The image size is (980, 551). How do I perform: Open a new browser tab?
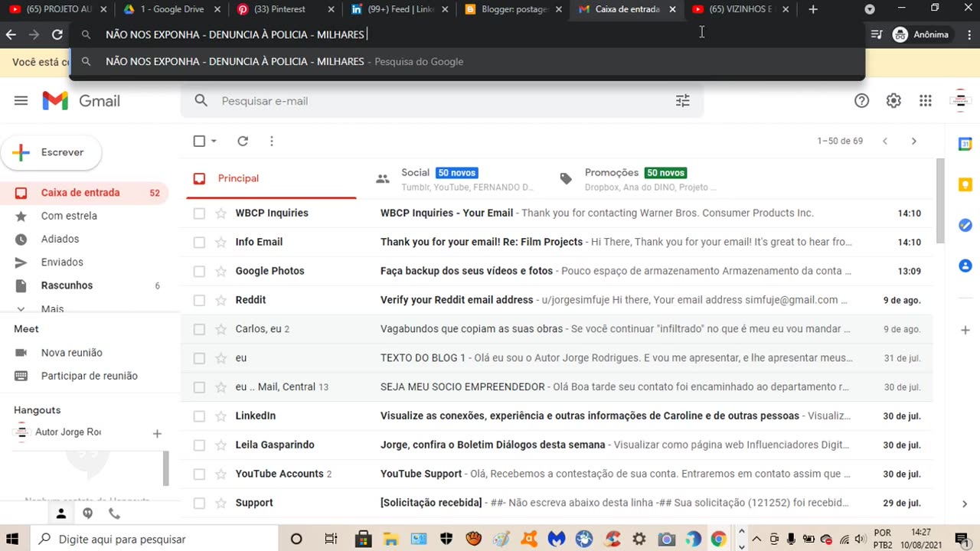(x=813, y=9)
